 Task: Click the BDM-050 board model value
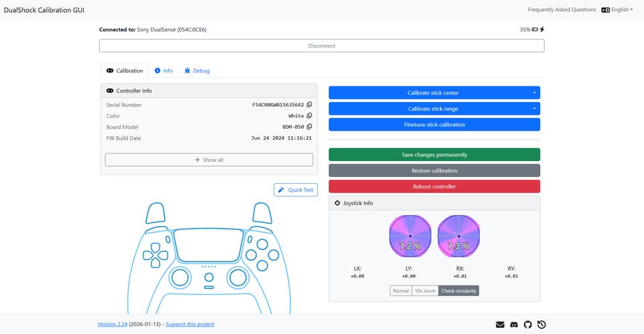293,127
